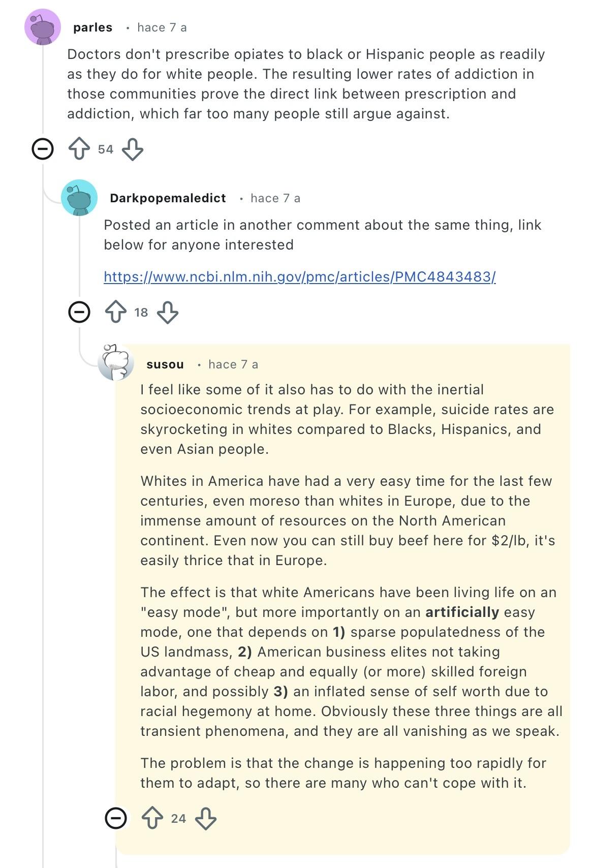Image resolution: width=594 pixels, height=868 pixels.
Task: Collapse the parles comment thread
Action: [43, 149]
